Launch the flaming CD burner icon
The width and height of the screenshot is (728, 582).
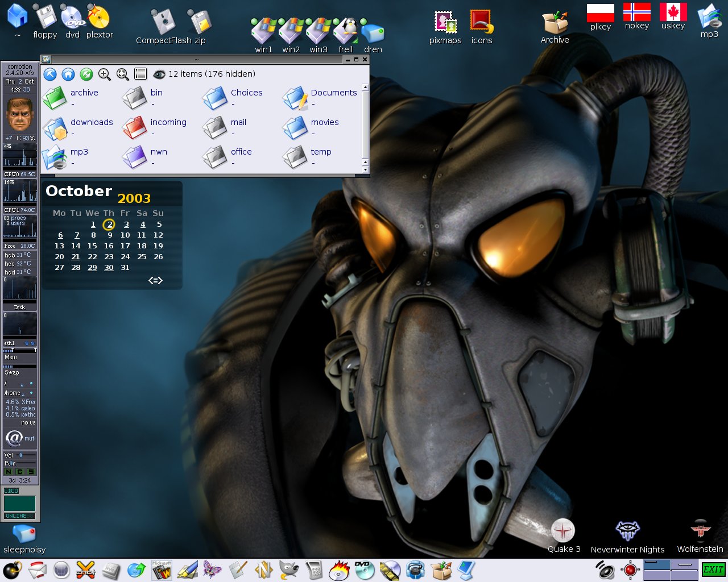pyautogui.click(x=339, y=570)
